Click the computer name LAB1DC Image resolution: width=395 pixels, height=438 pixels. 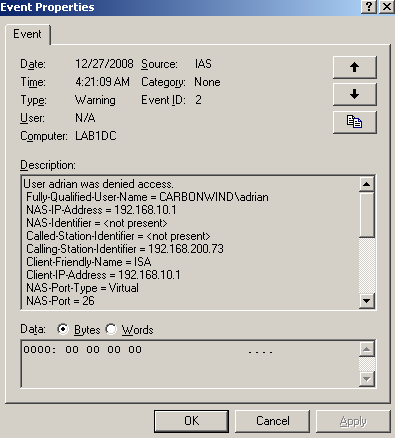click(x=96, y=136)
